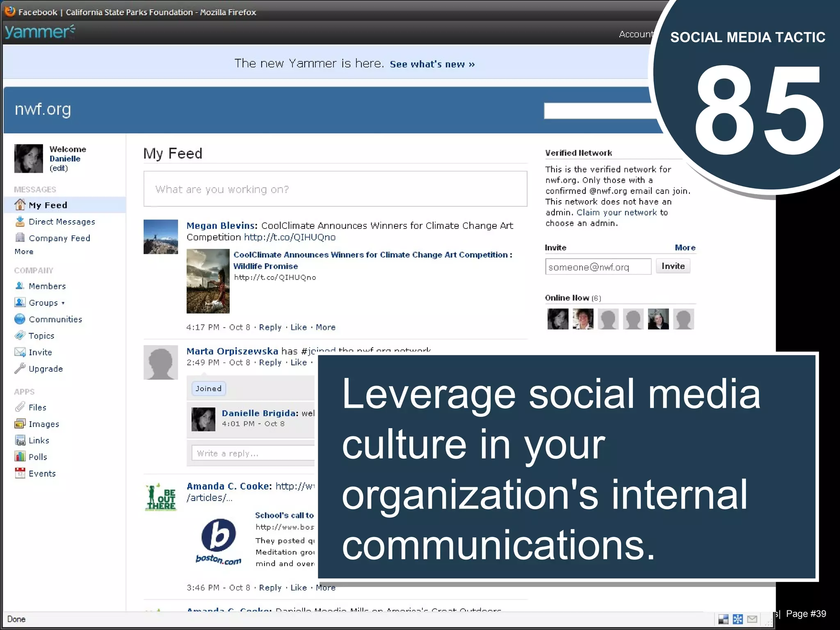Screen dimensions: 840x630
Task: Click the mail icon in status bar
Action: click(x=752, y=619)
